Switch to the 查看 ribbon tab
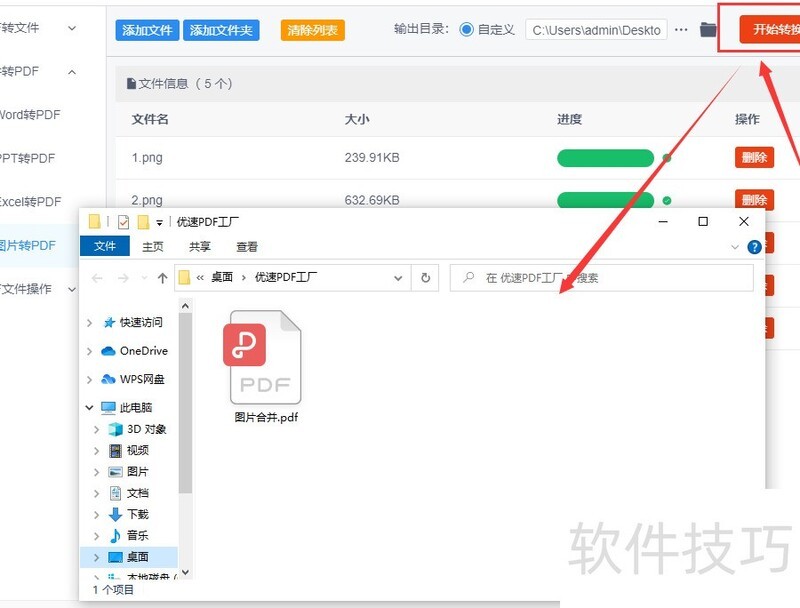 (246, 246)
